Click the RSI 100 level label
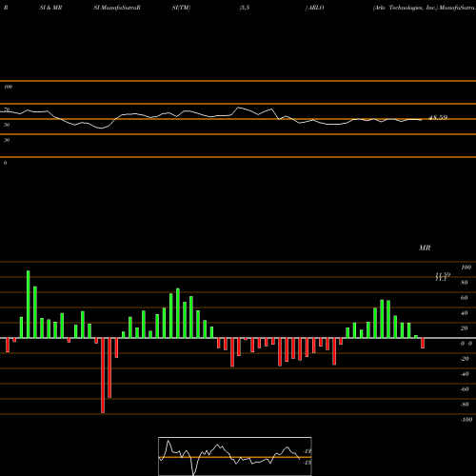The height and width of the screenshot is (476, 476). [9, 87]
